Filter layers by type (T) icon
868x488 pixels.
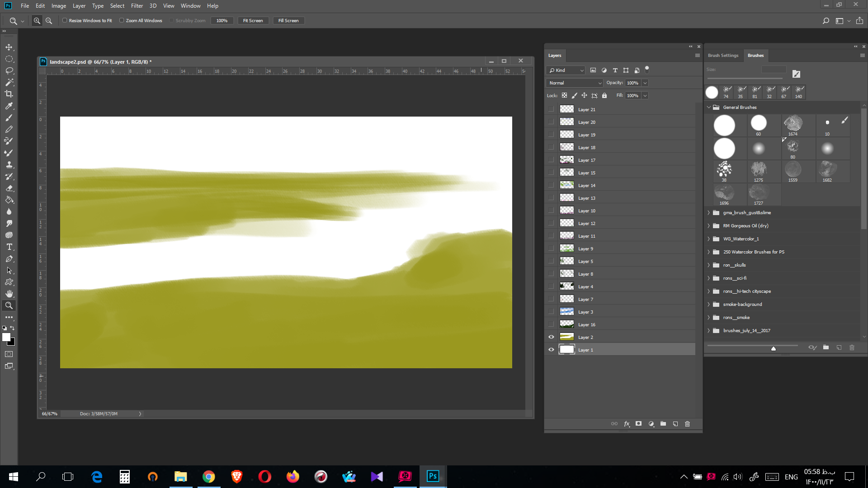point(615,70)
